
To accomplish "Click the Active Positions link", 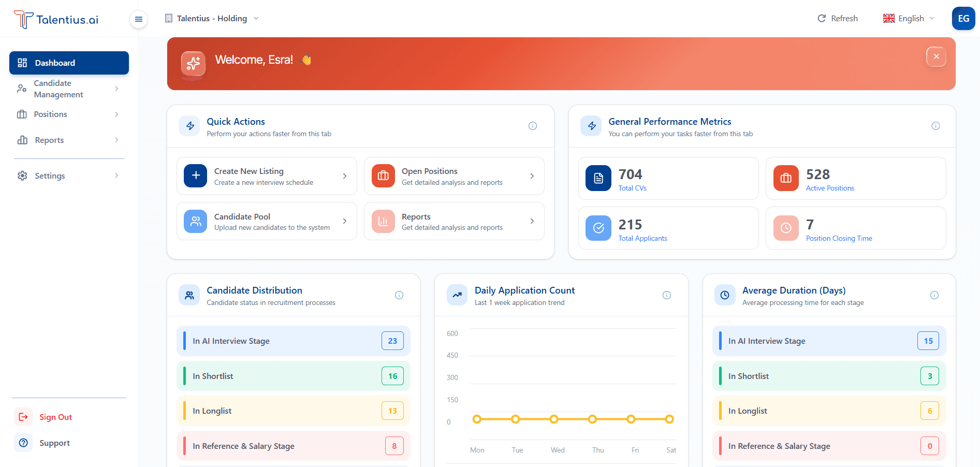I will [x=830, y=188].
